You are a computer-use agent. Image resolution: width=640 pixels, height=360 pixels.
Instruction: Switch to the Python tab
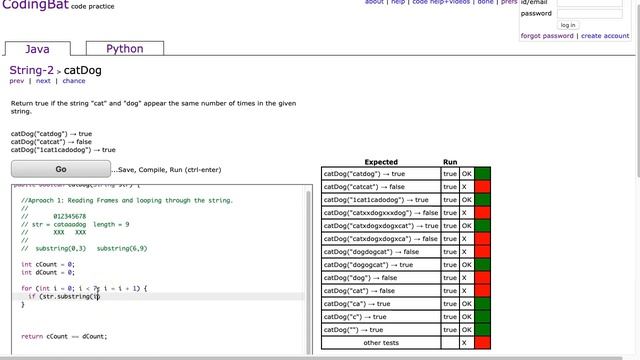(125, 48)
